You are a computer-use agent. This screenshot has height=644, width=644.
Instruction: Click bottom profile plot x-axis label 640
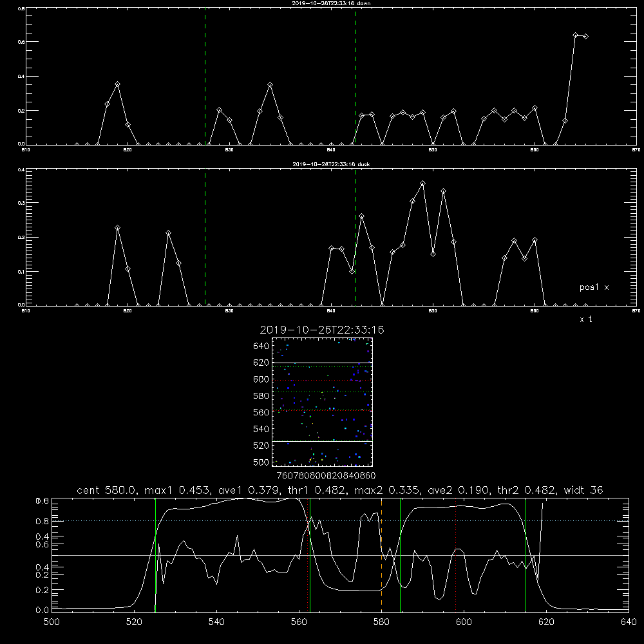coord(629,622)
